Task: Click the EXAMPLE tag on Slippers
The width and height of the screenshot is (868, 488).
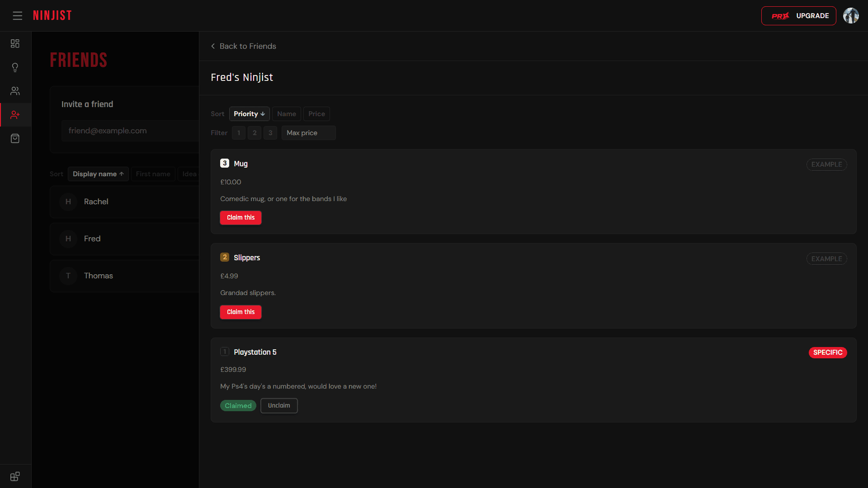Action: pyautogui.click(x=826, y=259)
